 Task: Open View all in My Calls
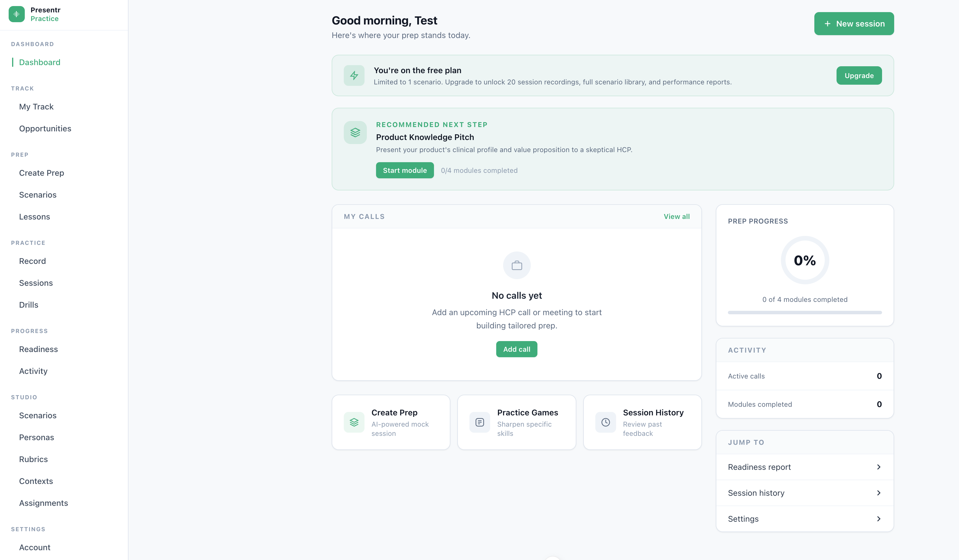[x=677, y=216]
